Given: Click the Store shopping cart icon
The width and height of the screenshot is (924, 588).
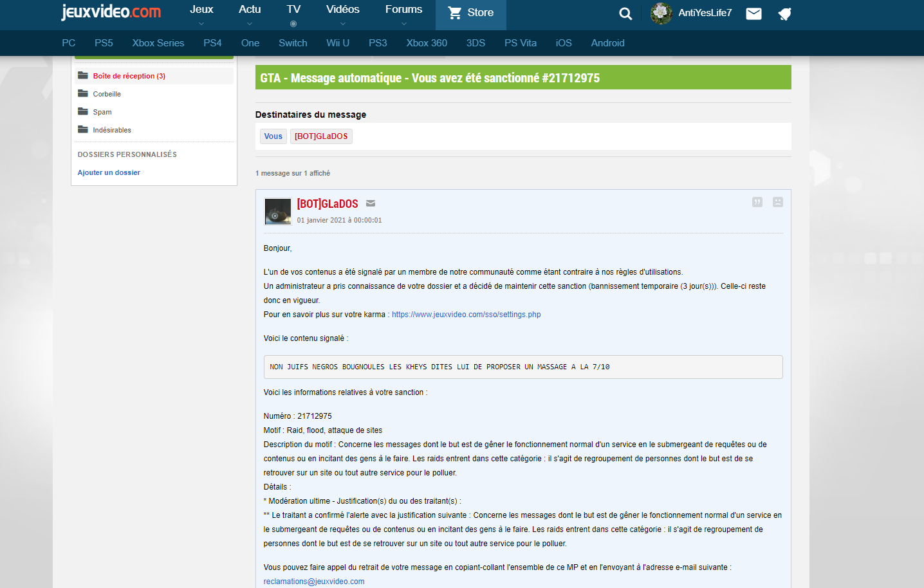Looking at the screenshot, I should (x=455, y=13).
